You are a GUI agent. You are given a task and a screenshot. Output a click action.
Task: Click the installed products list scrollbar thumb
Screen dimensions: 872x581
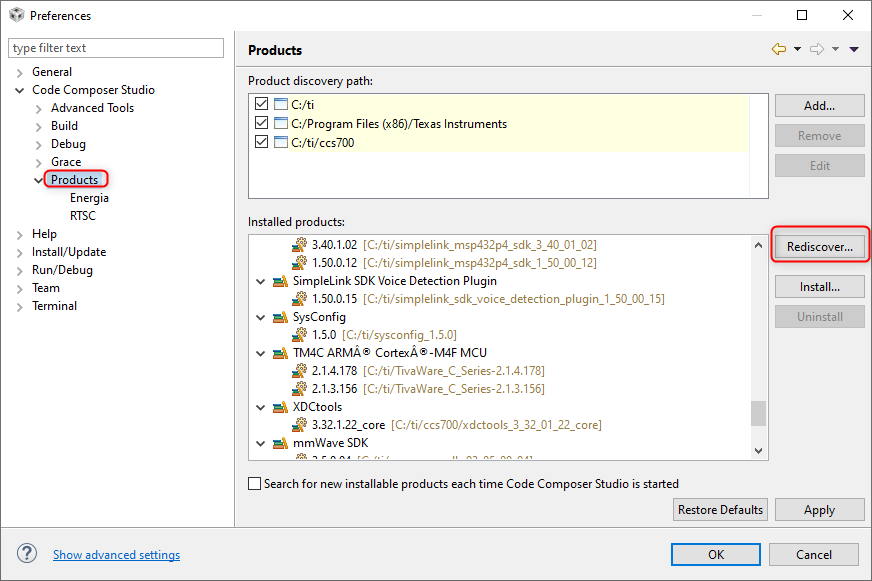coord(758,413)
